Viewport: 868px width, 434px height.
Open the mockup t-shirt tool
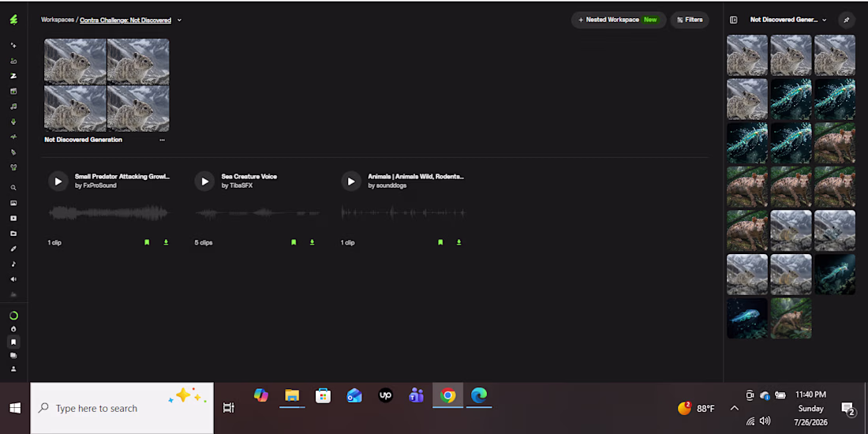coord(14,167)
